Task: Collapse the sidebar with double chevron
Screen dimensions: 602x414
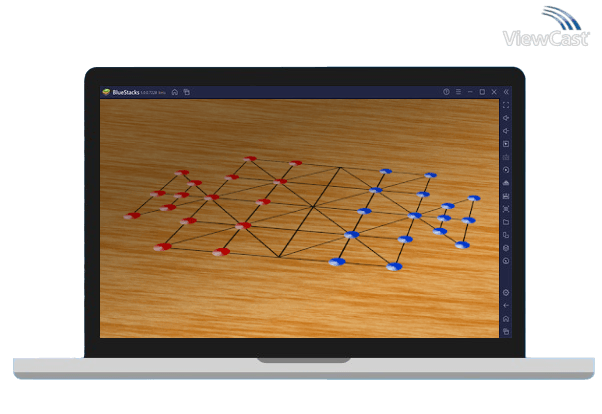Action: click(506, 92)
